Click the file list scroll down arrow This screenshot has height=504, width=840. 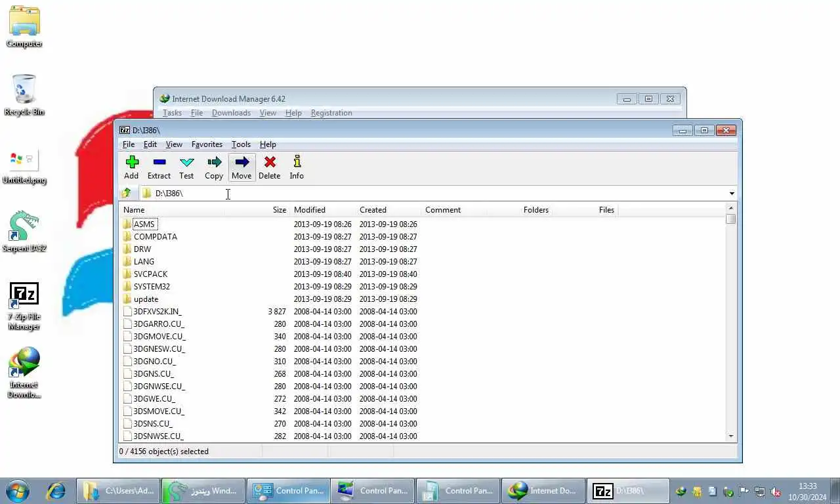tap(731, 436)
